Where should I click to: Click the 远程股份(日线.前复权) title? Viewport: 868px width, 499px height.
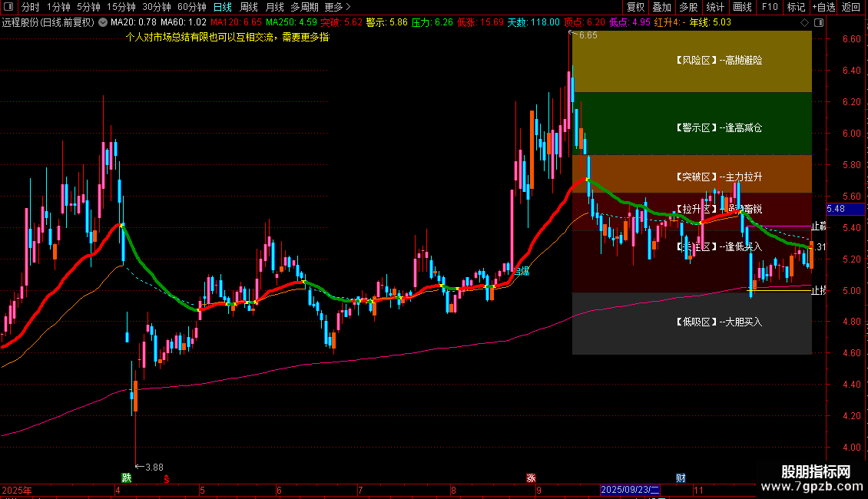pos(48,23)
